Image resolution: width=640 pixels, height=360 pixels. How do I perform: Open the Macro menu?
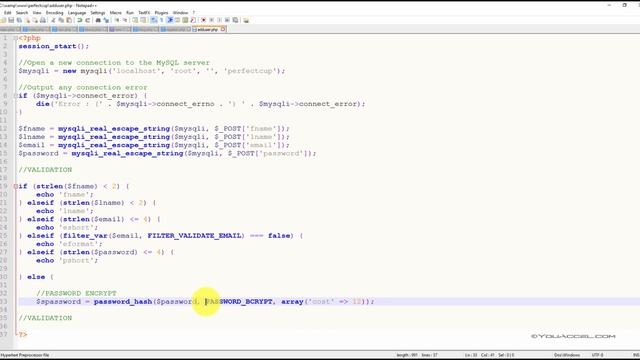[x=116, y=13]
